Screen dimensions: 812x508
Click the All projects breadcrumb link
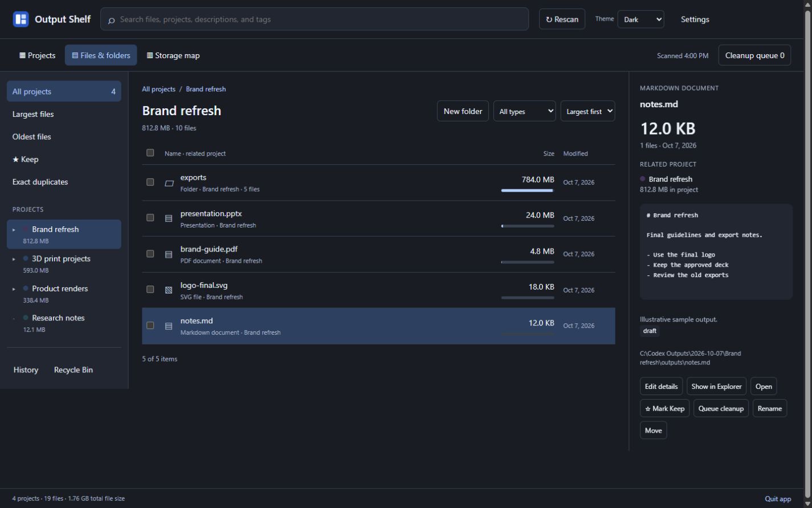[x=158, y=89]
